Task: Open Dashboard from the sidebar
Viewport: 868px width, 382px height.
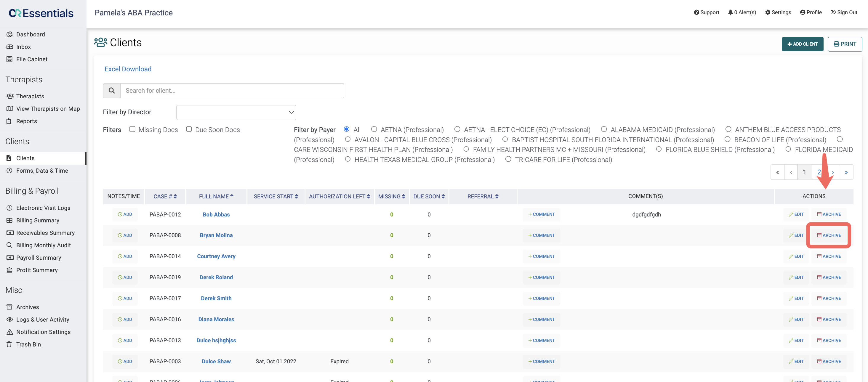Action: 30,34
